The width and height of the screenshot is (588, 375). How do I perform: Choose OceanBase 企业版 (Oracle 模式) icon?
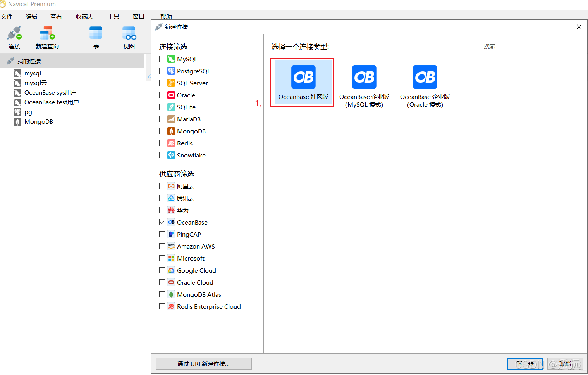click(x=425, y=77)
